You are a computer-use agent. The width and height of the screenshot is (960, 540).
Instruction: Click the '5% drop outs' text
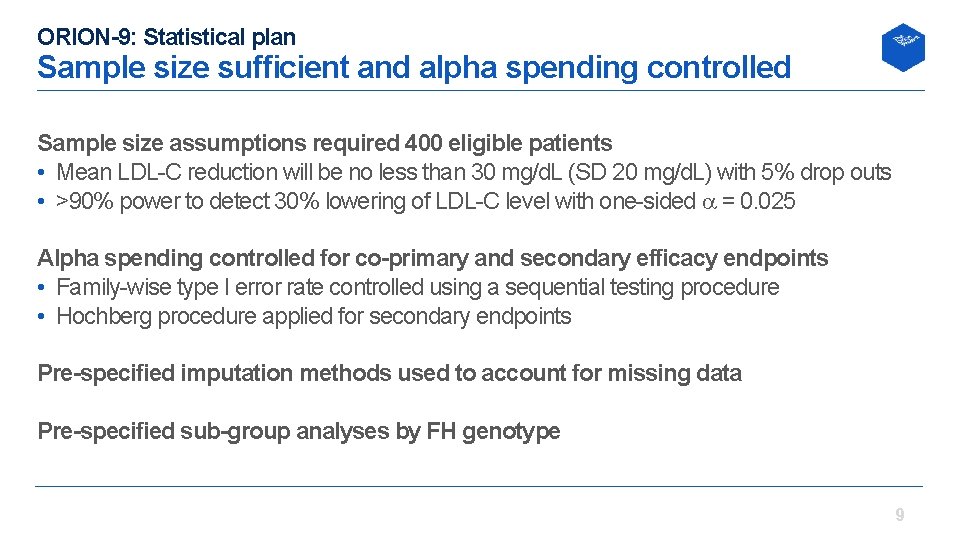click(825, 172)
